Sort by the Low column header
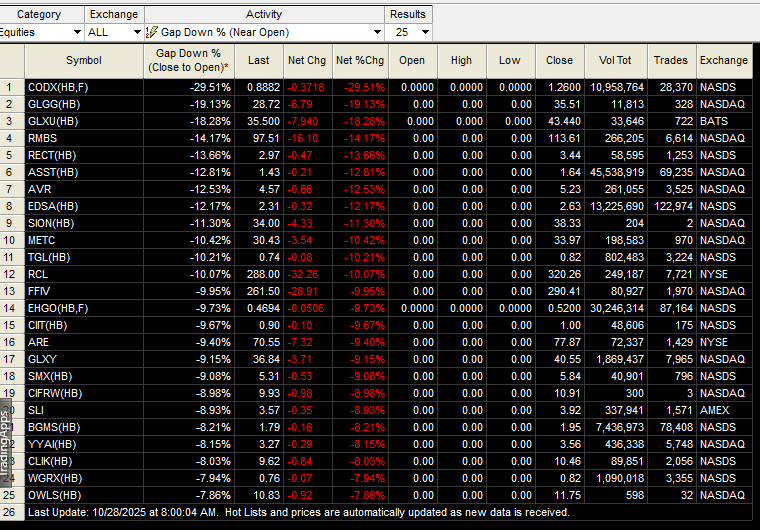This screenshot has width=760, height=530. [x=510, y=61]
